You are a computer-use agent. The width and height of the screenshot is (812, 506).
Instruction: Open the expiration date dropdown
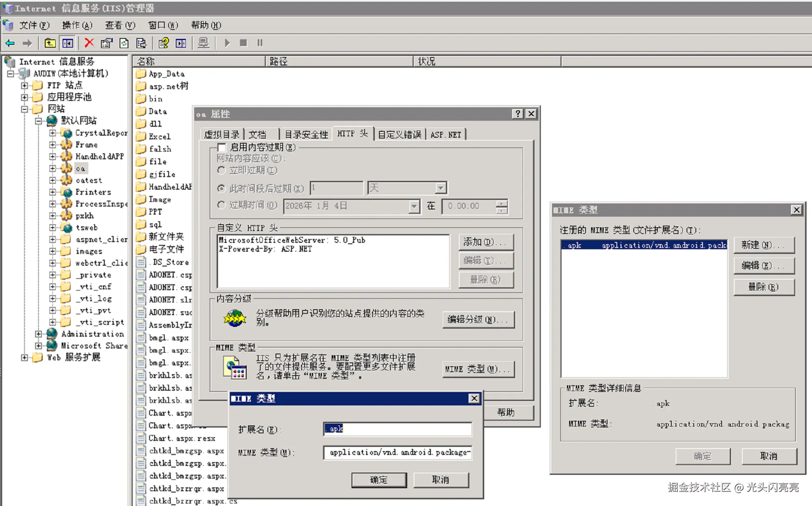point(414,206)
